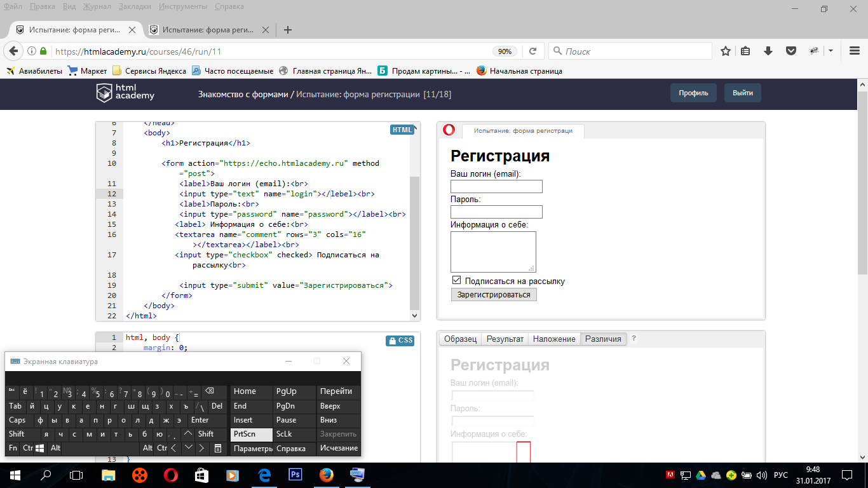868x488 pixels.
Task: Open the Firefox hamburger menu
Action: click(x=855, y=51)
